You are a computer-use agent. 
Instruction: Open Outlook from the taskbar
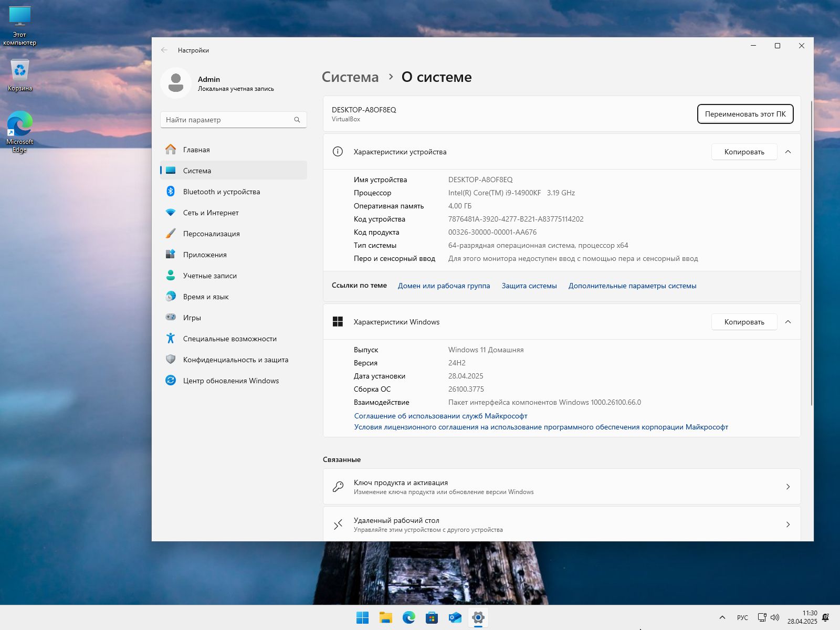tap(455, 618)
